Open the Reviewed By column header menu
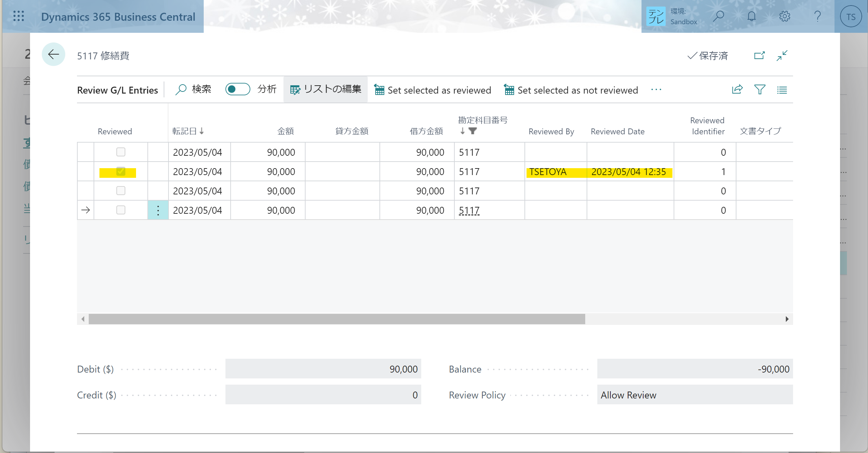 click(551, 132)
